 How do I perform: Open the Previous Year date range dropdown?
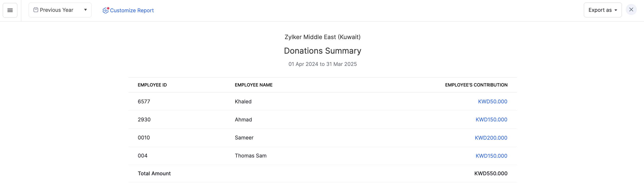click(60, 10)
